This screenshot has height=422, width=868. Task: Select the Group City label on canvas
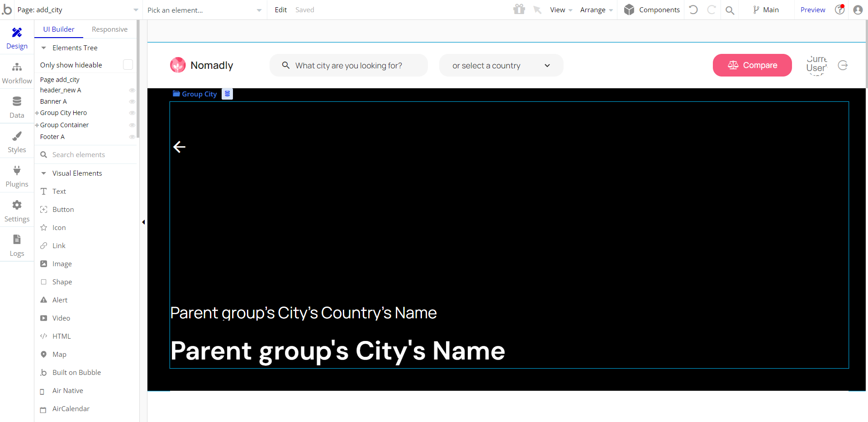[x=195, y=94]
